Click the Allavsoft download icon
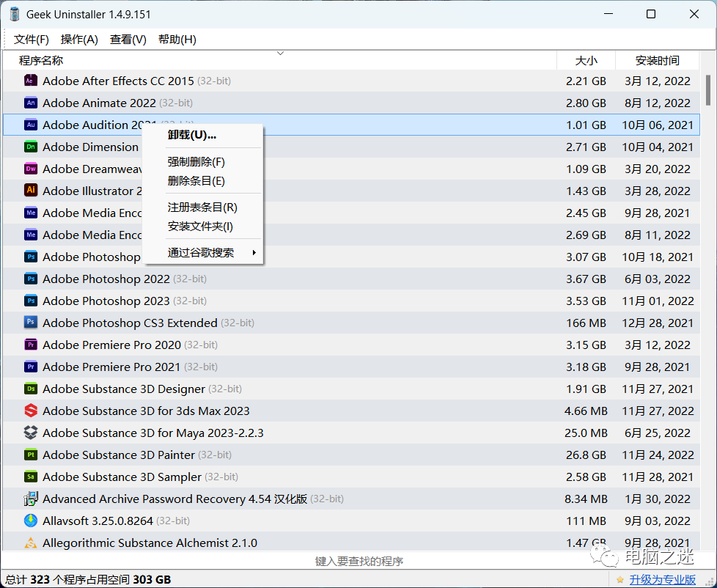 pos(31,521)
